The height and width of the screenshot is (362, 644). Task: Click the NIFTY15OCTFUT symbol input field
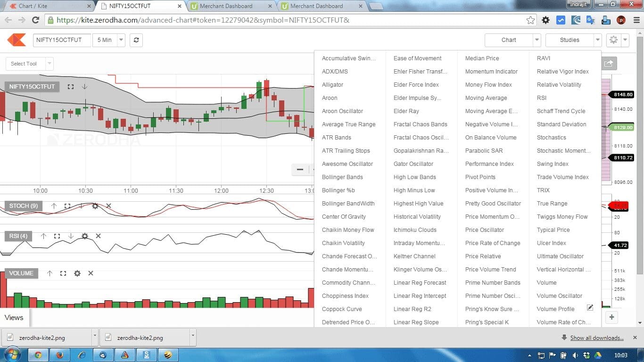[x=62, y=40]
